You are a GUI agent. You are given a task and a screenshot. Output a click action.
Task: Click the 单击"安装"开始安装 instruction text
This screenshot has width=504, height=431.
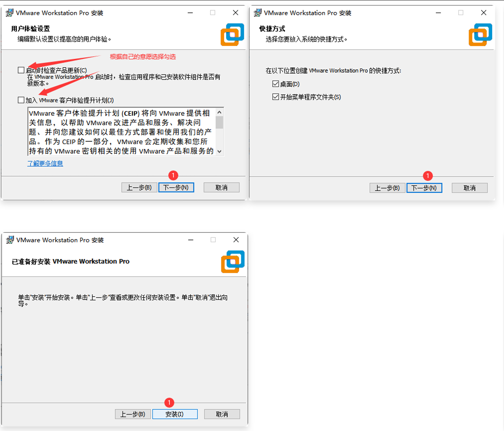coord(123,300)
